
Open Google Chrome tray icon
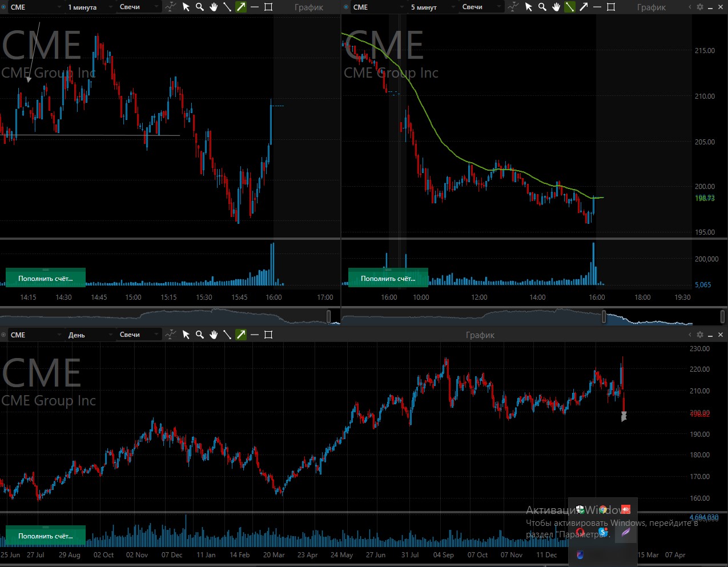[603, 509]
